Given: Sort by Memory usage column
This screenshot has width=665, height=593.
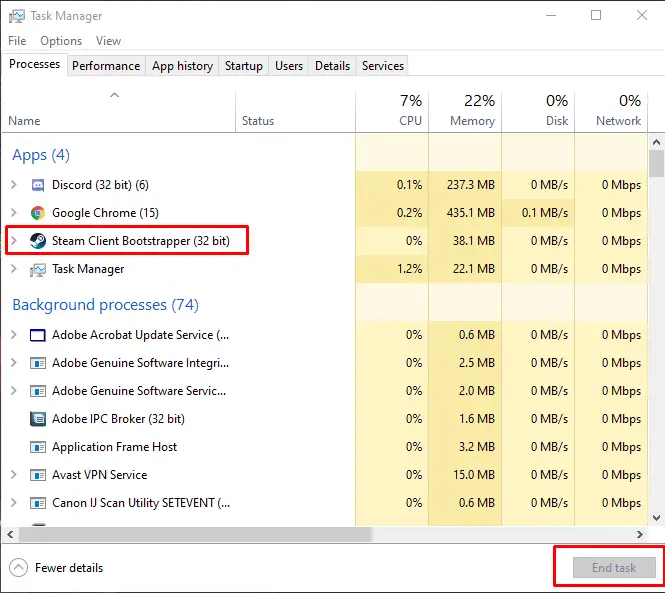Looking at the screenshot, I should click(465, 111).
